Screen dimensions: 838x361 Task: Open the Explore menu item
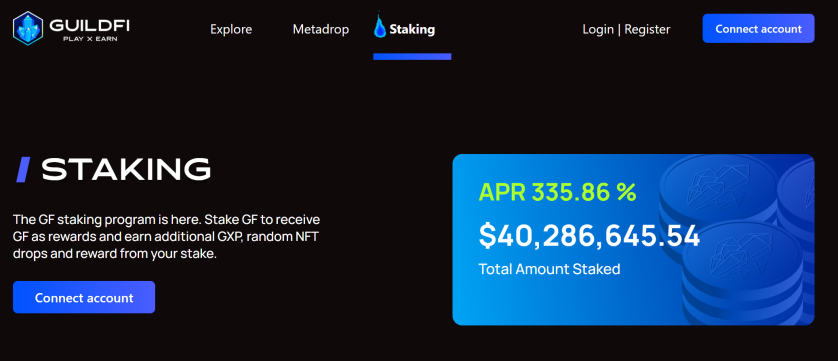[x=231, y=29]
